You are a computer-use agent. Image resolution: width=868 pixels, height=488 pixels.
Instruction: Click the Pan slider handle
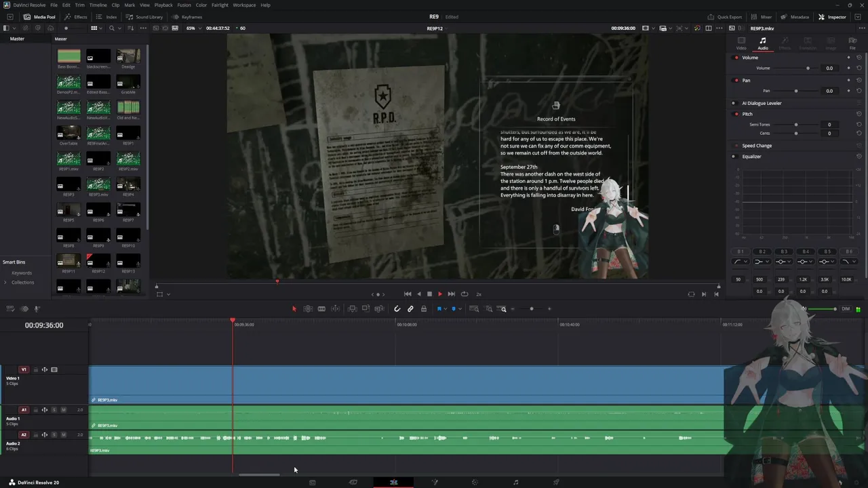pyautogui.click(x=796, y=91)
